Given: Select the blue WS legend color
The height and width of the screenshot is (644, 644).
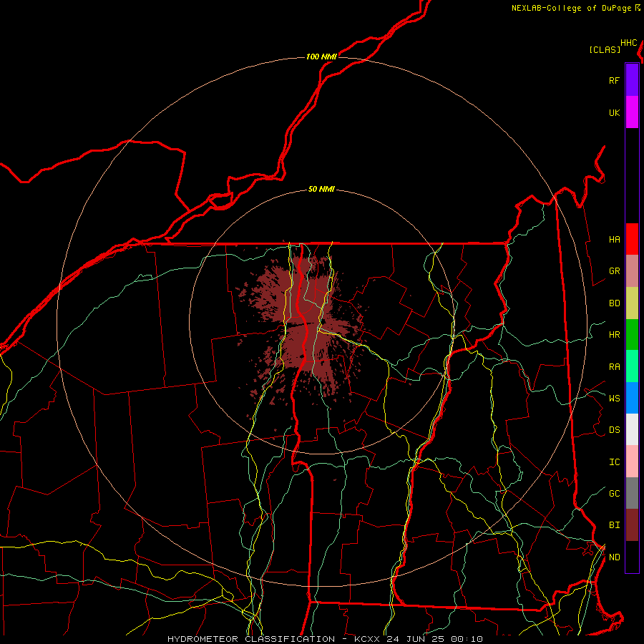Looking at the screenshot, I should click(x=632, y=398).
